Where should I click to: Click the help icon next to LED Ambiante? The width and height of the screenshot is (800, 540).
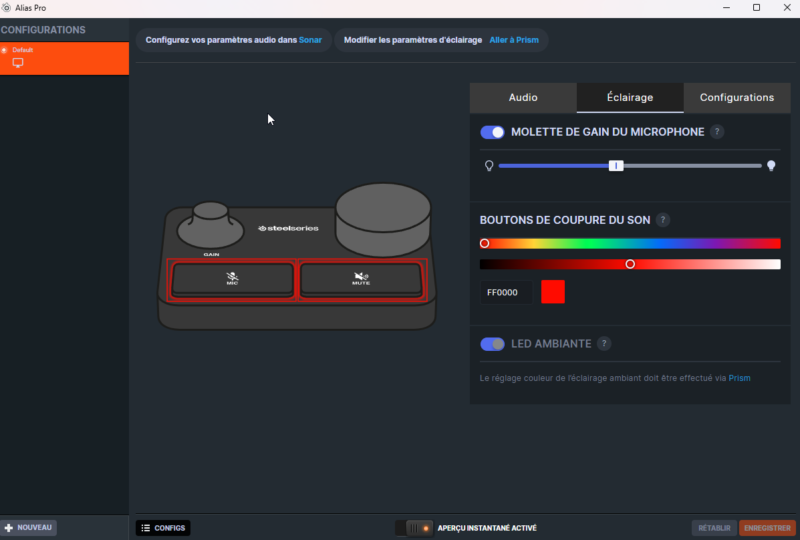(x=604, y=344)
